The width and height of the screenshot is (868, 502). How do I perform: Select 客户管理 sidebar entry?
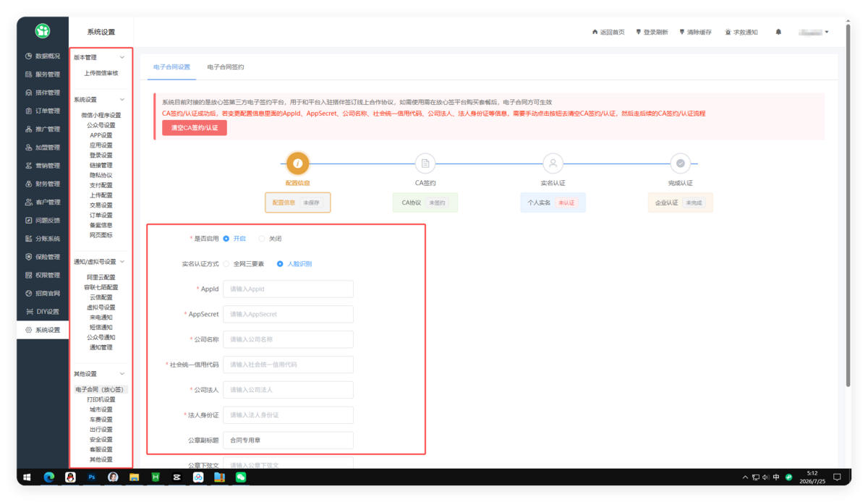pos(43,202)
